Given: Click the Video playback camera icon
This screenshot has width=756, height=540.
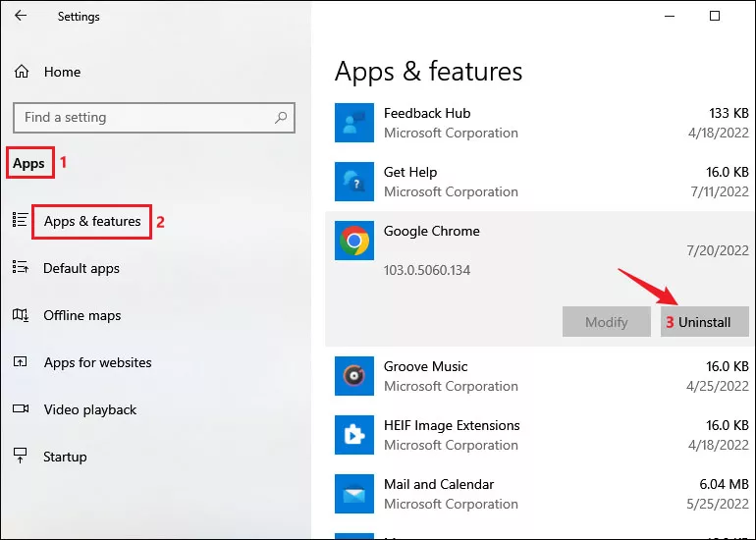Looking at the screenshot, I should pyautogui.click(x=21, y=408).
